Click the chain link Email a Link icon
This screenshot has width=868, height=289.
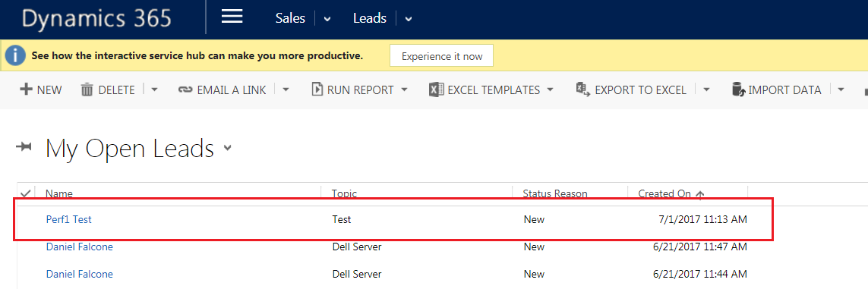185,90
